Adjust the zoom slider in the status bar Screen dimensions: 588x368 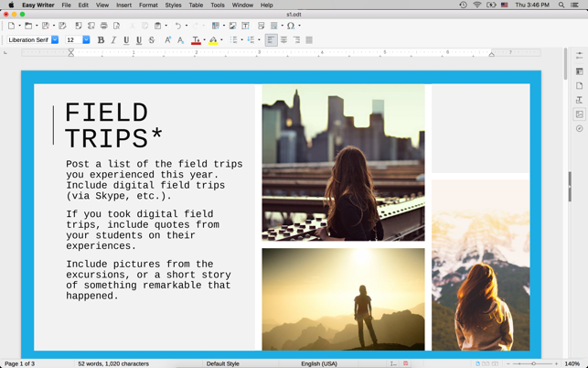533,363
